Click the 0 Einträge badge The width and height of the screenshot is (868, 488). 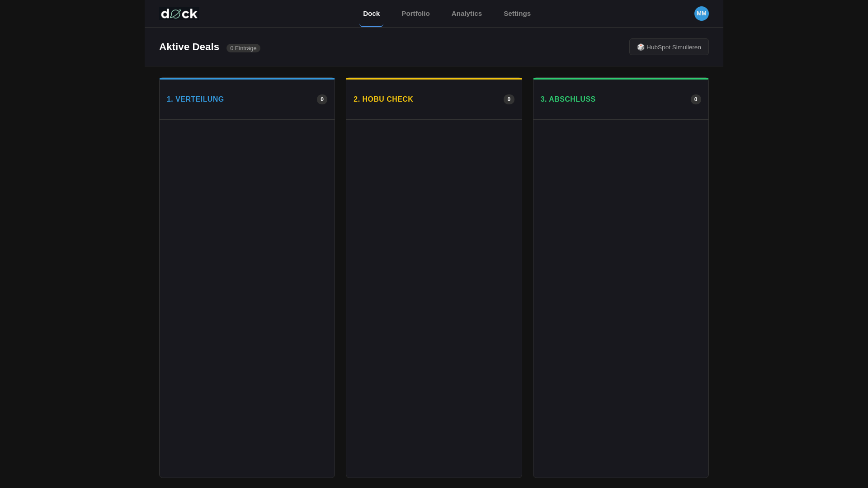pos(243,48)
